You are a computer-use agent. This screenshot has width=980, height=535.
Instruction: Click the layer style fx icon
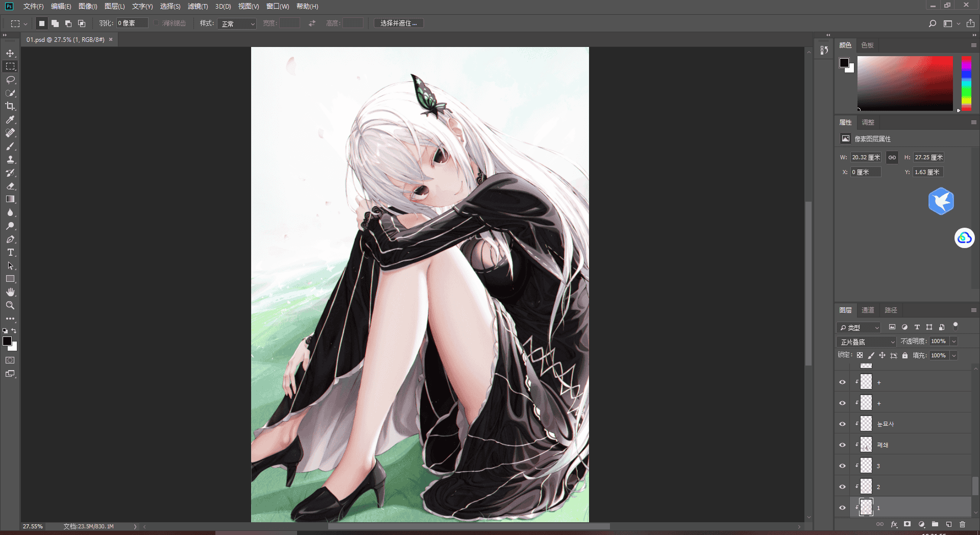[x=894, y=524]
